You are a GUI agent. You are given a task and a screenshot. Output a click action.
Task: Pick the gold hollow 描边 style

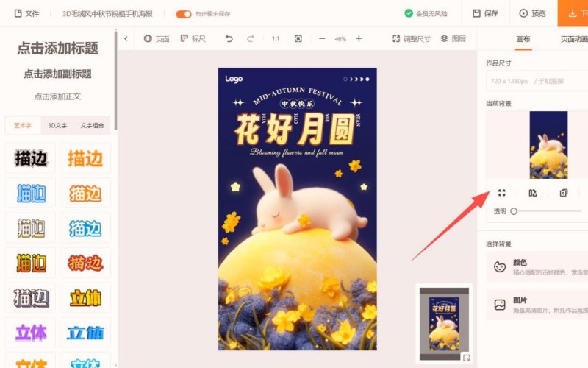point(31,228)
